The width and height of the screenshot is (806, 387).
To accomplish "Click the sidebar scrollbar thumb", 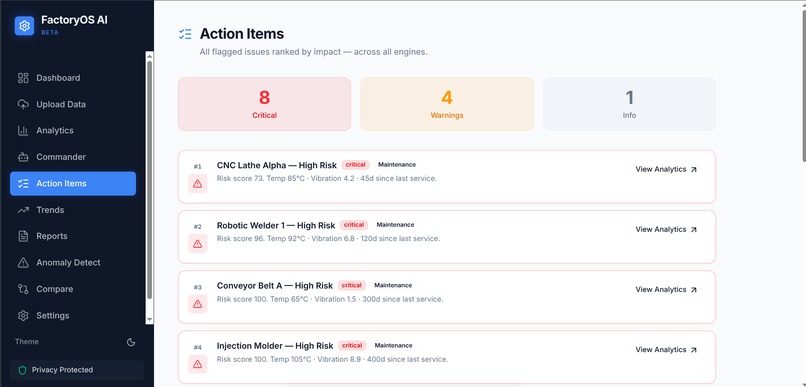I will click(x=150, y=179).
